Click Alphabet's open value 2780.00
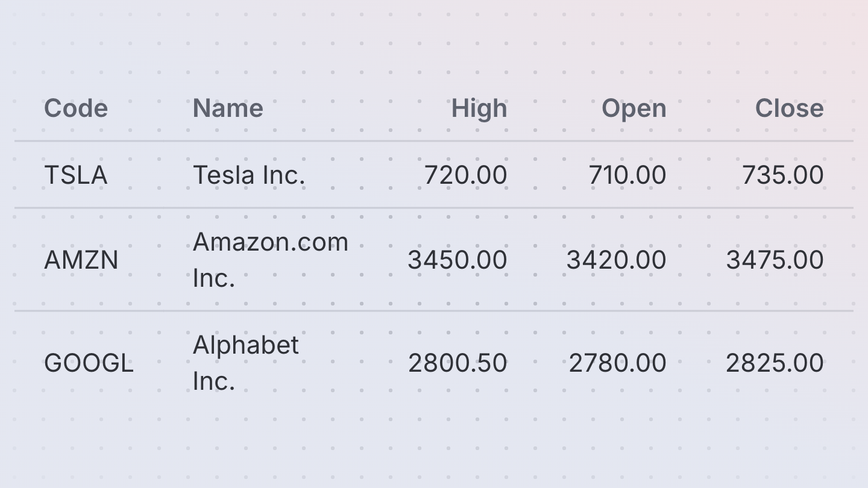 pyautogui.click(x=618, y=363)
